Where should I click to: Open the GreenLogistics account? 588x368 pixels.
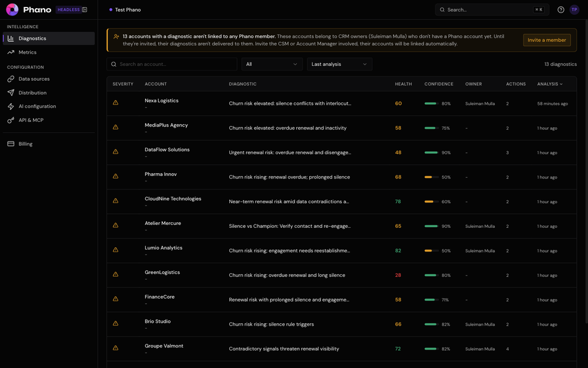(x=162, y=272)
